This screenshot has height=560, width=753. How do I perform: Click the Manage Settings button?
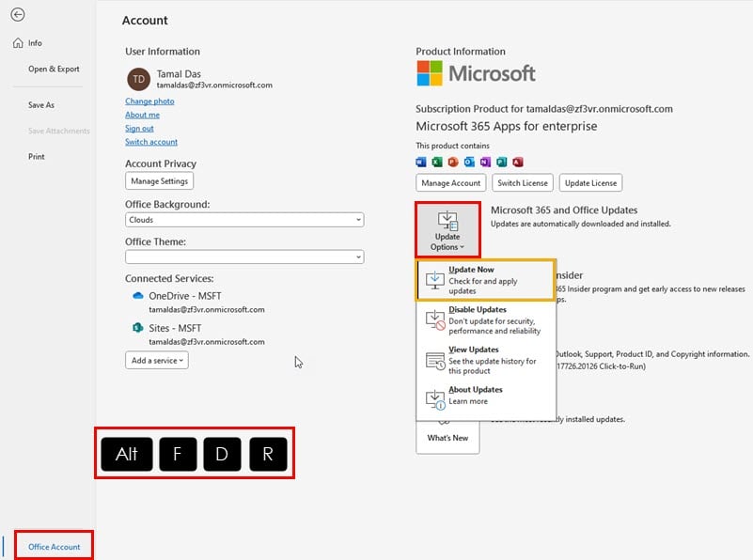coord(160,181)
